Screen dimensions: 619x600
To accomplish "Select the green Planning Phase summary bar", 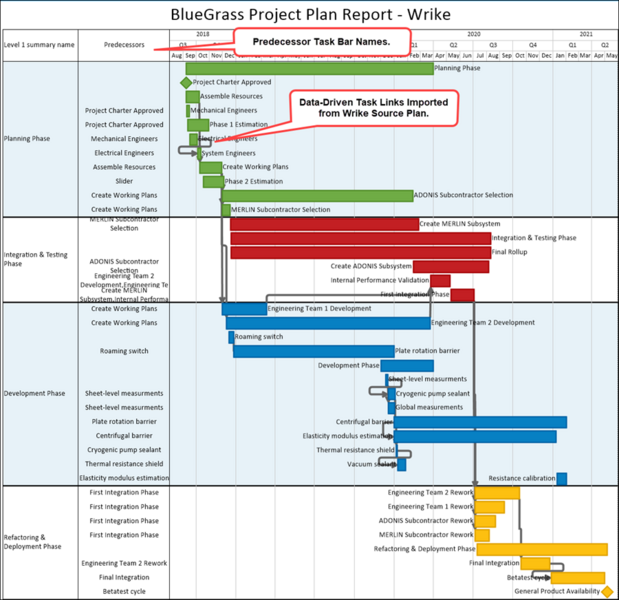I will 310,69.
